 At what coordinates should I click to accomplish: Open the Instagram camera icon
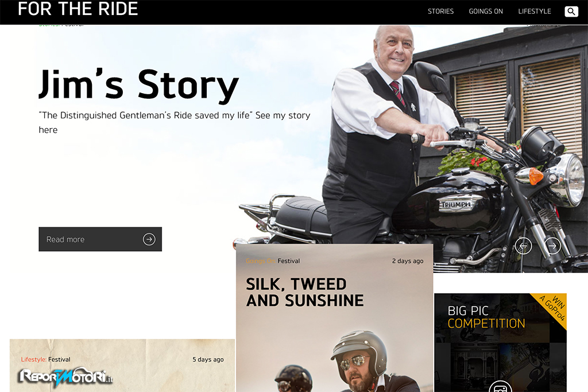[x=500, y=387]
